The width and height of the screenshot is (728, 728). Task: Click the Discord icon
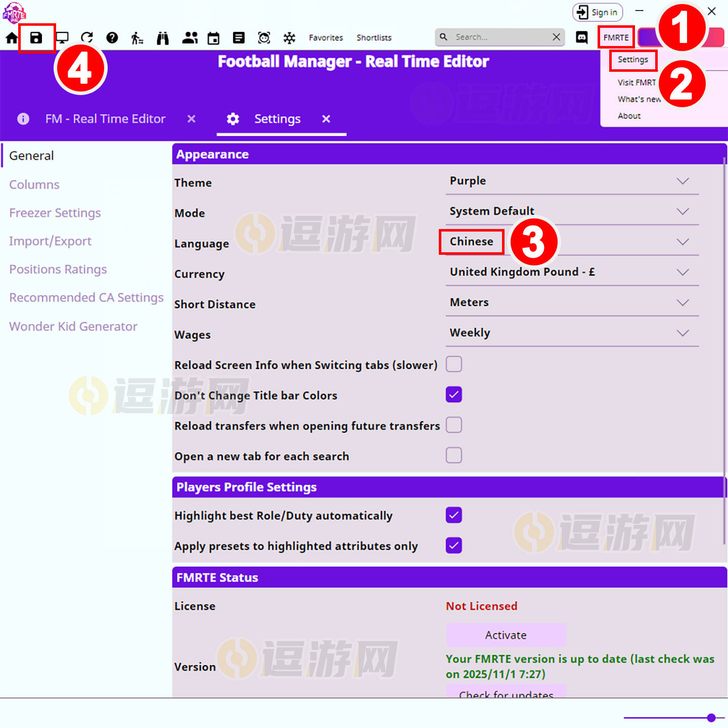tap(582, 37)
